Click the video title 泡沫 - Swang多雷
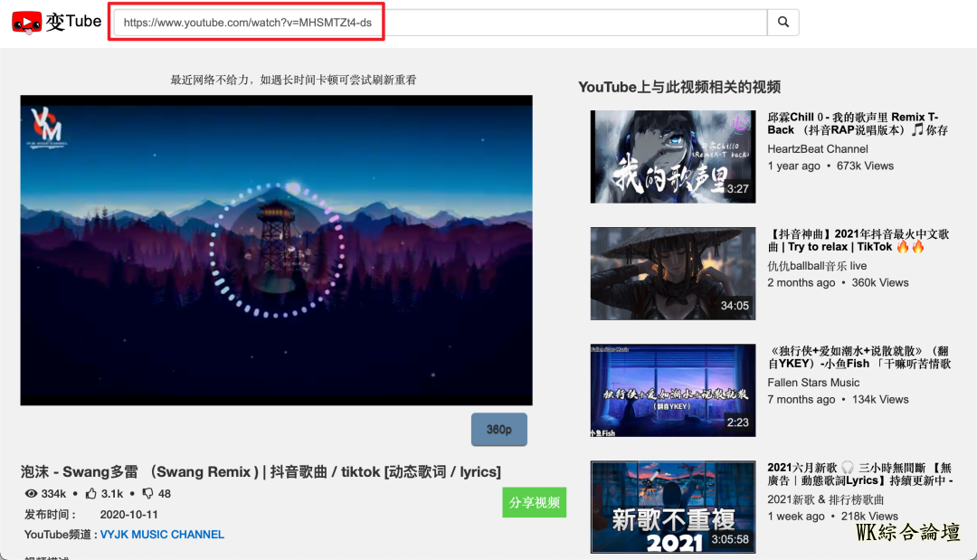The height and width of the screenshot is (560, 977). pyautogui.click(x=261, y=471)
